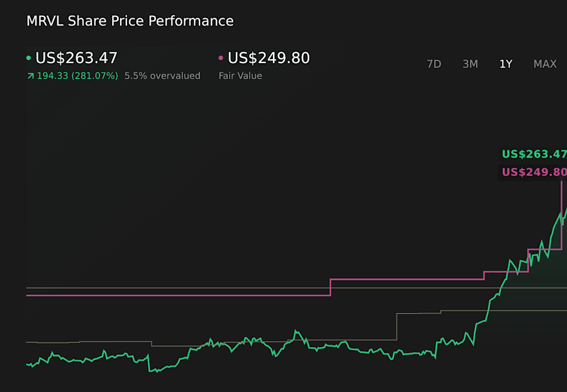Viewport: 567px width, 392px height.
Task: Click the 5.5% overvalued label
Action: coord(162,76)
